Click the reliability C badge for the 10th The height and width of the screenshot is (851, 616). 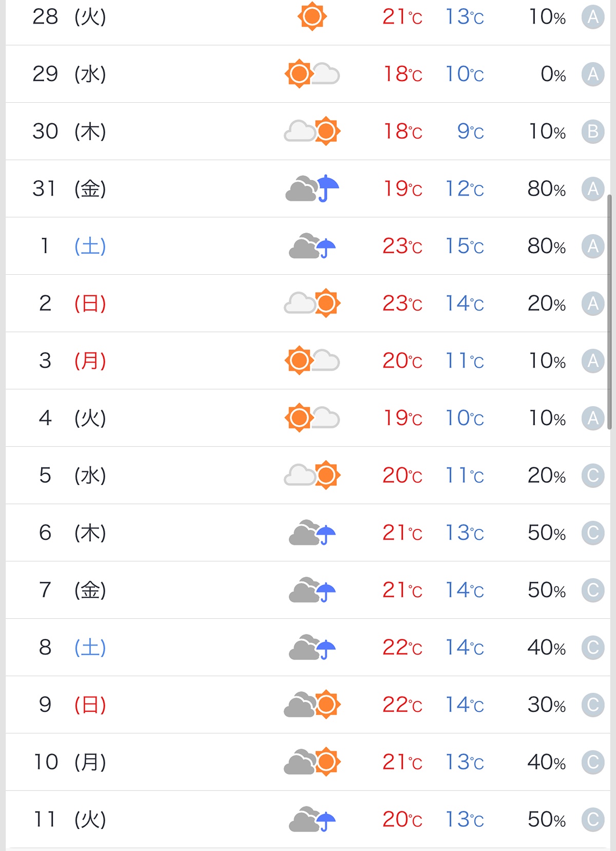(x=592, y=762)
